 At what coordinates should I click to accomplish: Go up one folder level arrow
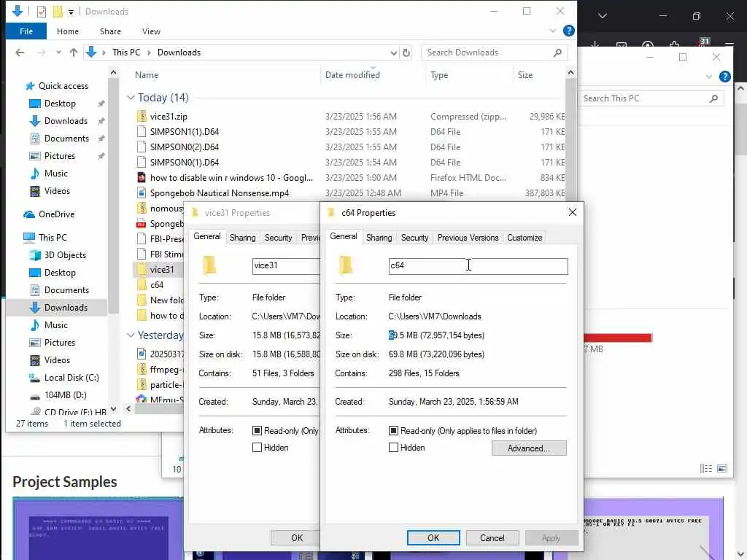(74, 52)
